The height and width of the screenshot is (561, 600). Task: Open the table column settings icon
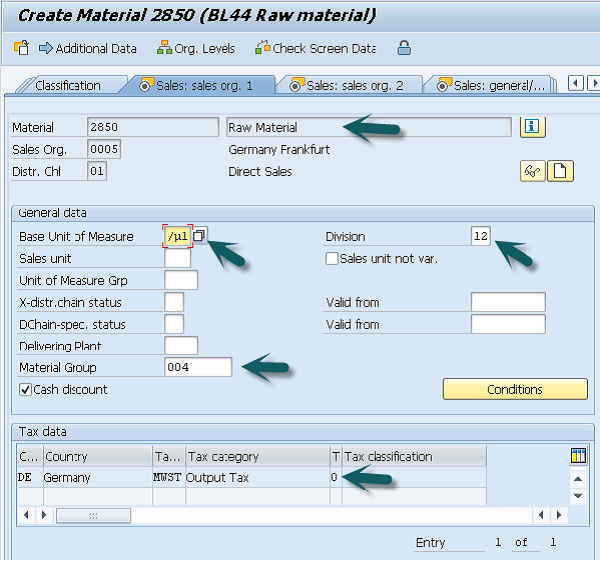pyautogui.click(x=578, y=456)
